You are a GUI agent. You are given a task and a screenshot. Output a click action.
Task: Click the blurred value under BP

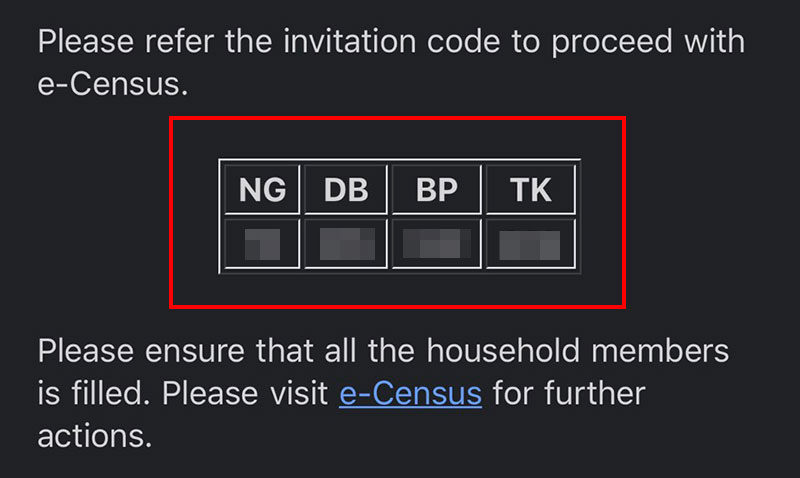[437, 243]
